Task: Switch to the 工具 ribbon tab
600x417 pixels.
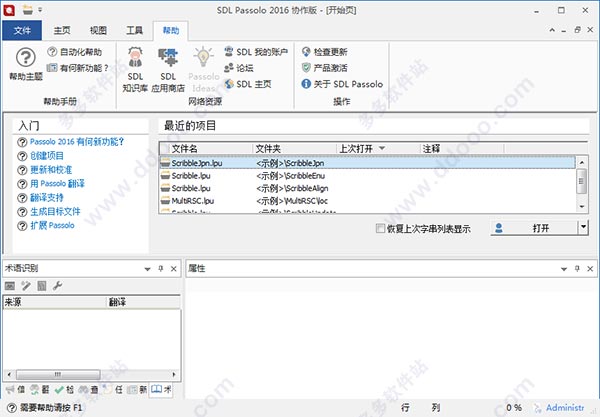Action: point(134,30)
